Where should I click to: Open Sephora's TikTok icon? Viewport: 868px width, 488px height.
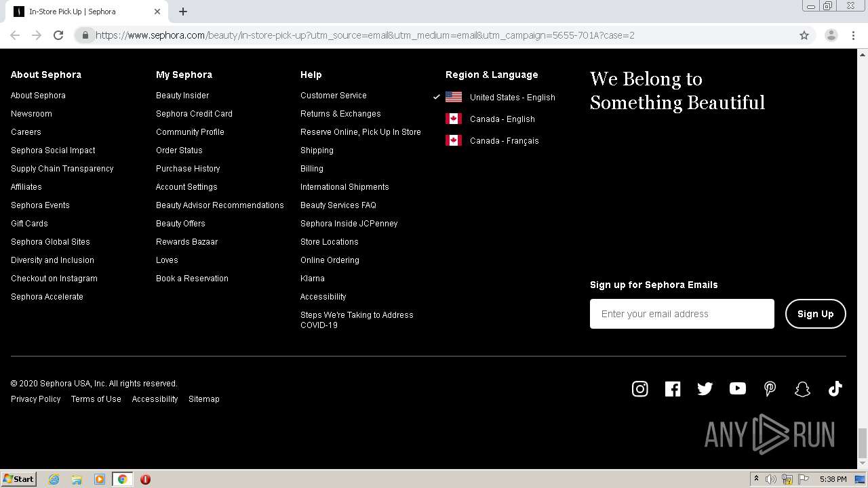[835, 388]
